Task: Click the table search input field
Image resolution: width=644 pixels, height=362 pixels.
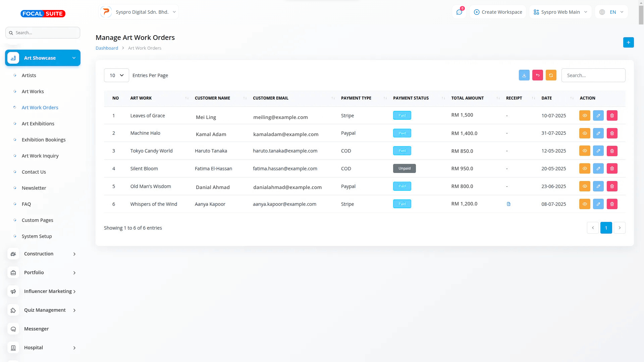Action: pyautogui.click(x=593, y=75)
